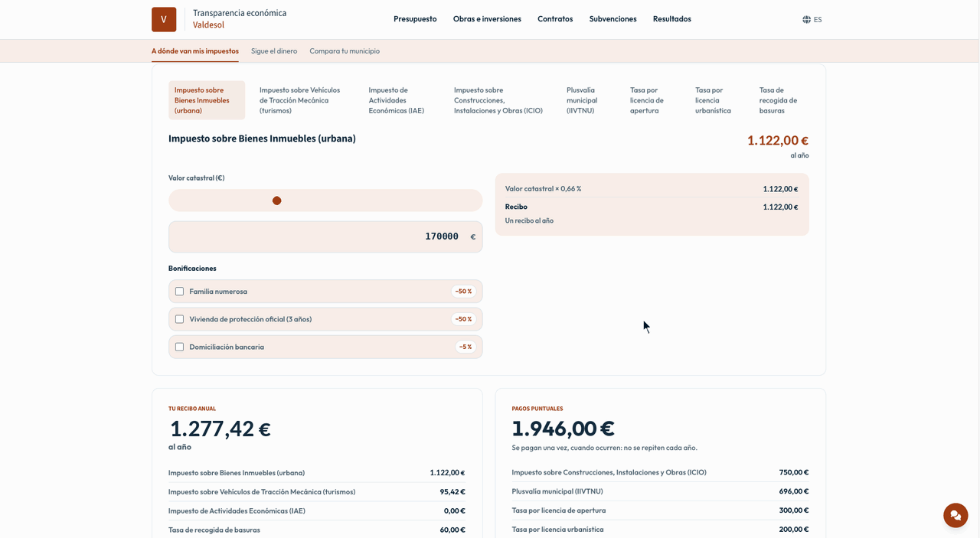Choose the ICIO construction tax tab
This screenshot has height=538, width=980.
(x=498, y=100)
